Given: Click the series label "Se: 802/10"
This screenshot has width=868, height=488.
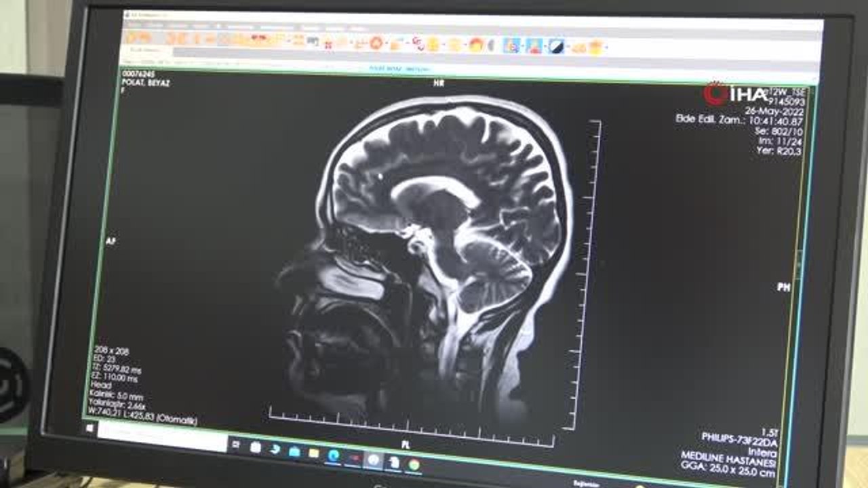Looking at the screenshot, I should [779, 131].
